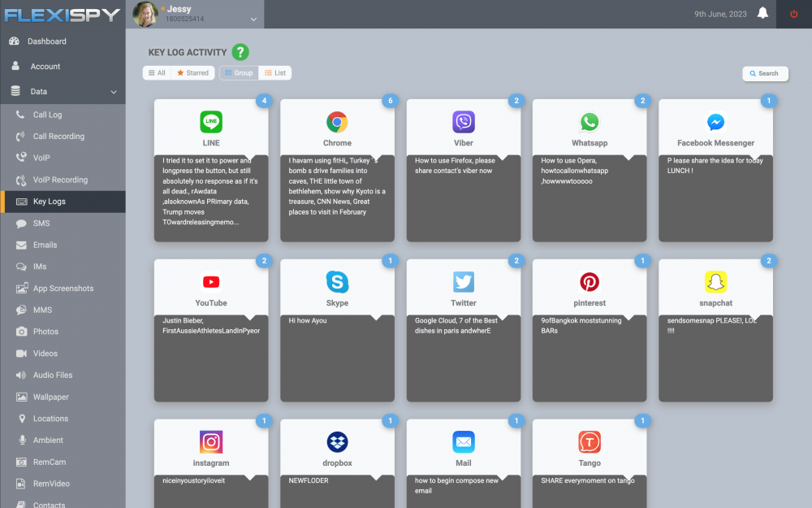Open the Chrome key log icon
Screen dimensions: 812x508
point(337,122)
